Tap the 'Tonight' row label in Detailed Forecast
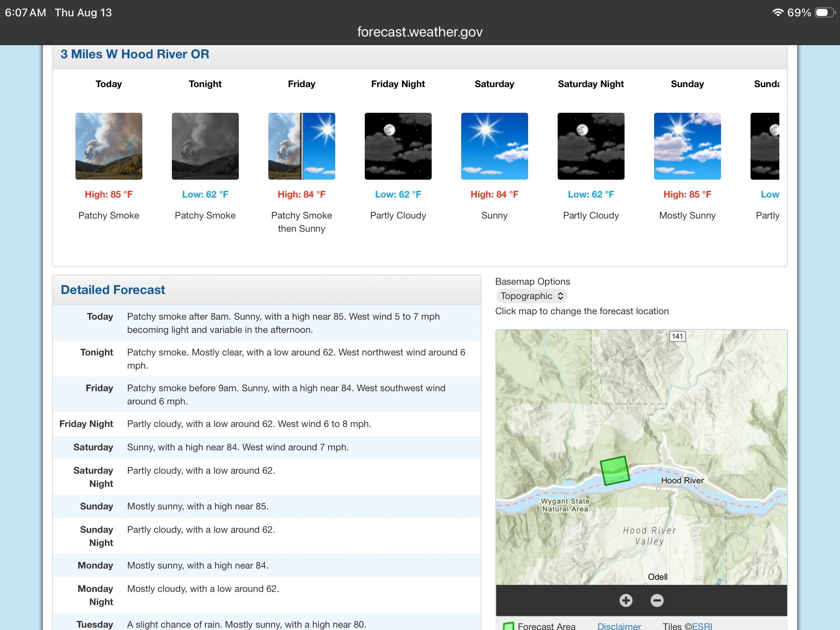The width and height of the screenshot is (840, 630). click(x=97, y=352)
